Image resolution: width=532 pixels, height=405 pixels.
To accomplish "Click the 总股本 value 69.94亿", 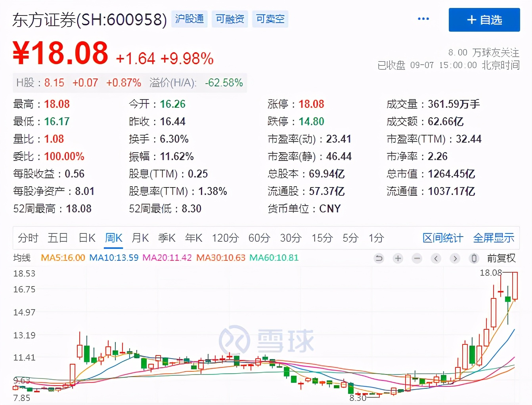I will pos(327,174).
